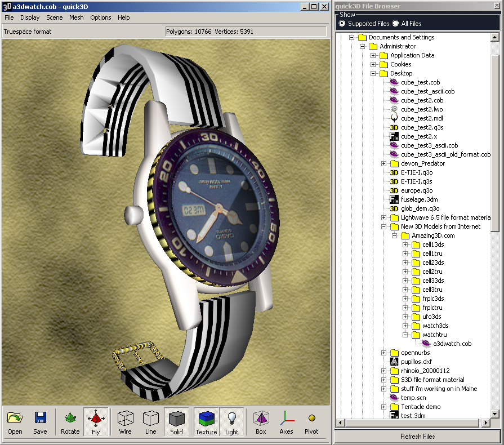
Task: Select the pupillos.dxf file
Action: click(416, 362)
